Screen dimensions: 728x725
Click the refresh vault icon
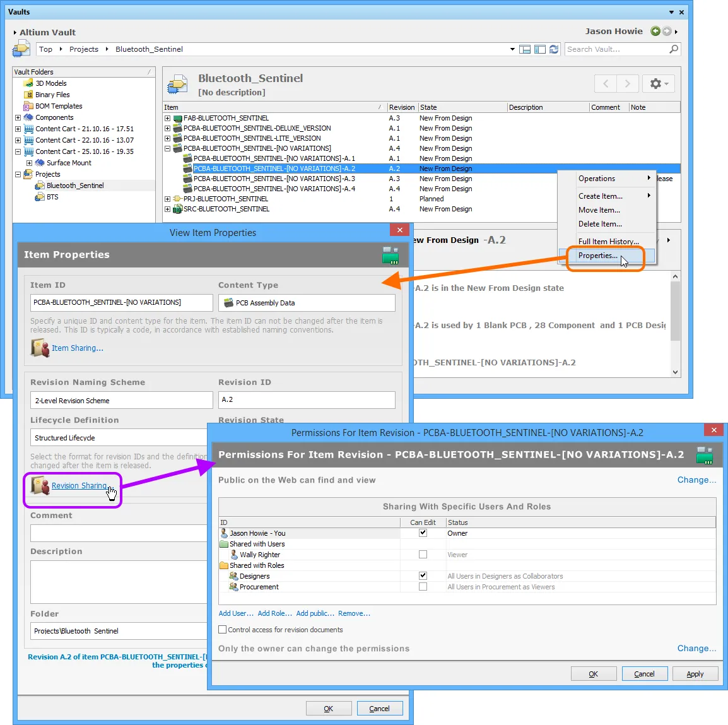[554, 49]
